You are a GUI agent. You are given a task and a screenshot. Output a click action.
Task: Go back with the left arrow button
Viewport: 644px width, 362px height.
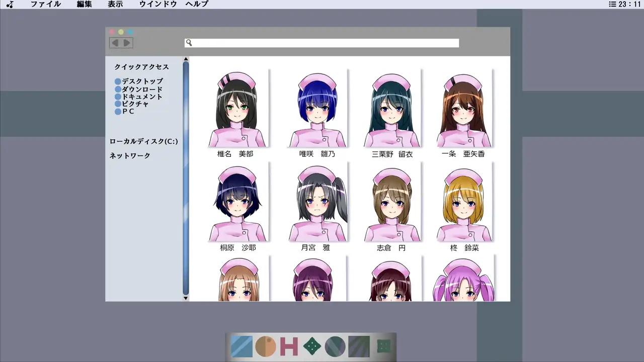pos(115,43)
